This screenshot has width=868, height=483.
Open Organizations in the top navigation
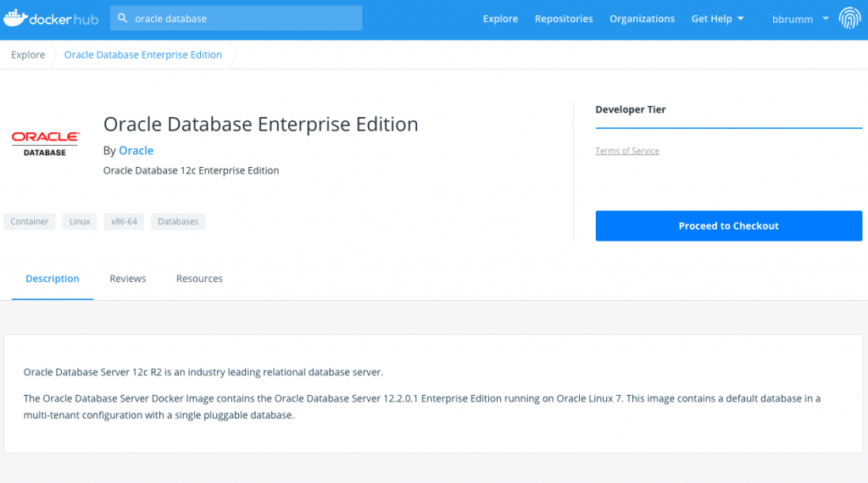click(x=642, y=19)
